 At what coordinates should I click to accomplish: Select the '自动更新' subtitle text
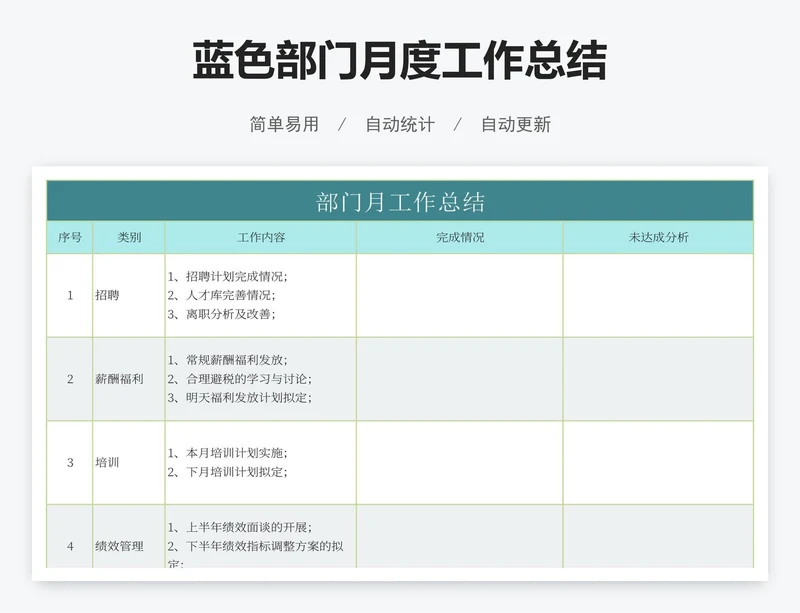coord(516,124)
